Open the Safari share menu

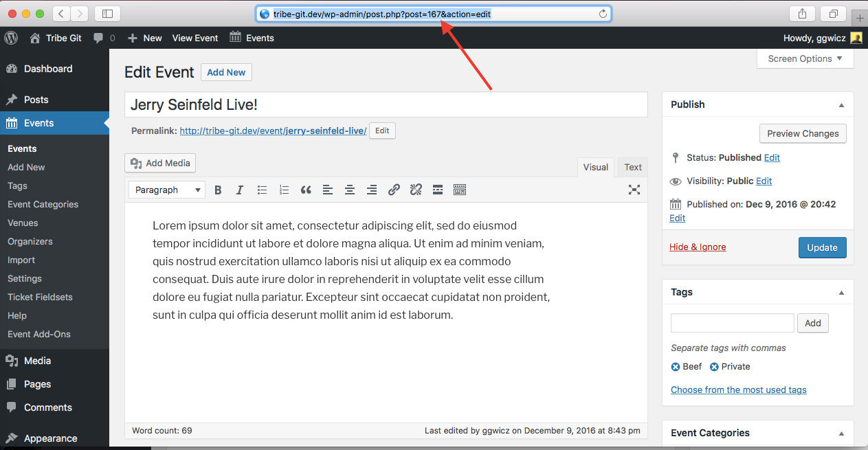(803, 14)
